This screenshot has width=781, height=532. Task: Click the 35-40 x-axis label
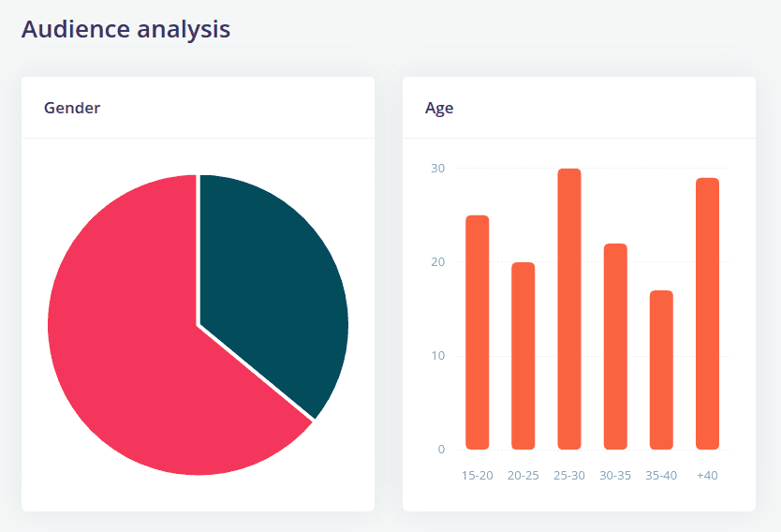click(661, 476)
